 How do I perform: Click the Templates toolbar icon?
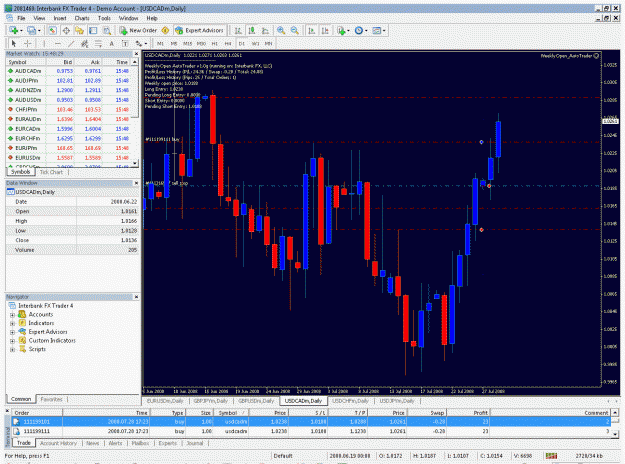[x=376, y=30]
